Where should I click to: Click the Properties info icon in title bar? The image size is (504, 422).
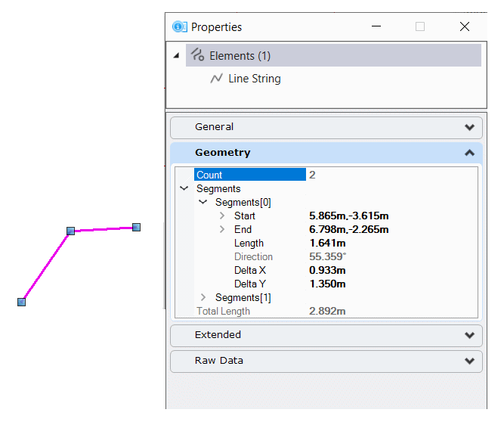pos(179,26)
